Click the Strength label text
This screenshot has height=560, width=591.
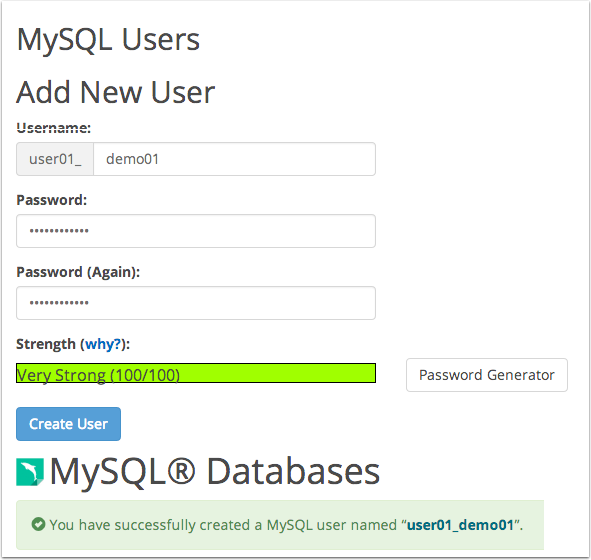[x=46, y=344]
